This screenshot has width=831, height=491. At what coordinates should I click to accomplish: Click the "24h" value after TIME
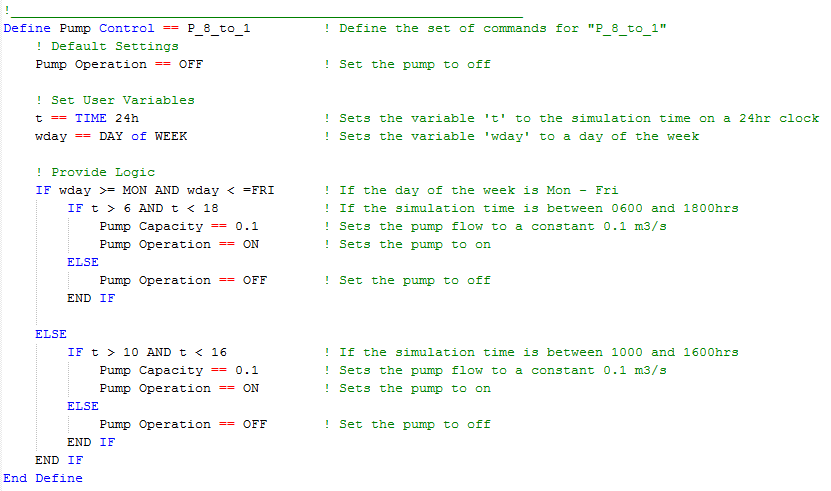coord(127,118)
